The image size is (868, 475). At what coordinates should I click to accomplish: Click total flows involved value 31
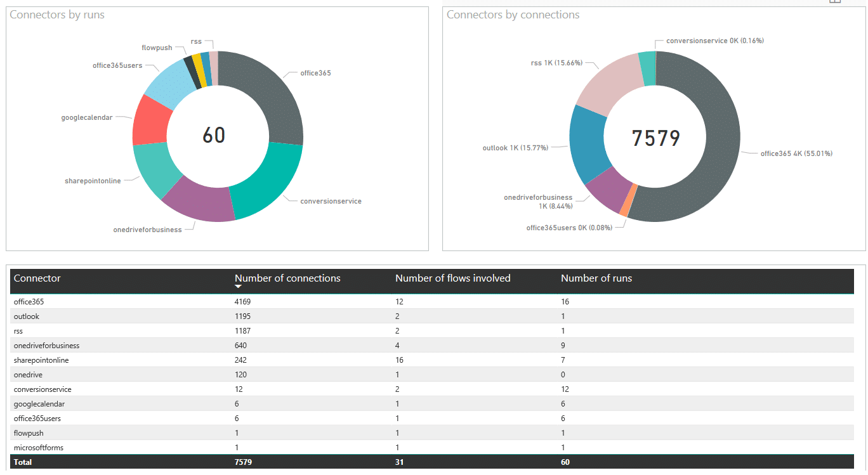click(x=400, y=462)
